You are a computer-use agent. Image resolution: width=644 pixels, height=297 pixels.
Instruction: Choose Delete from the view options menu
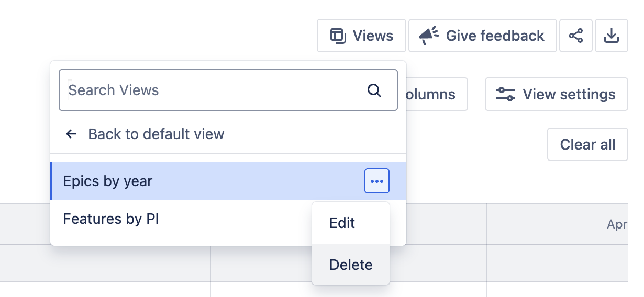[x=351, y=265]
